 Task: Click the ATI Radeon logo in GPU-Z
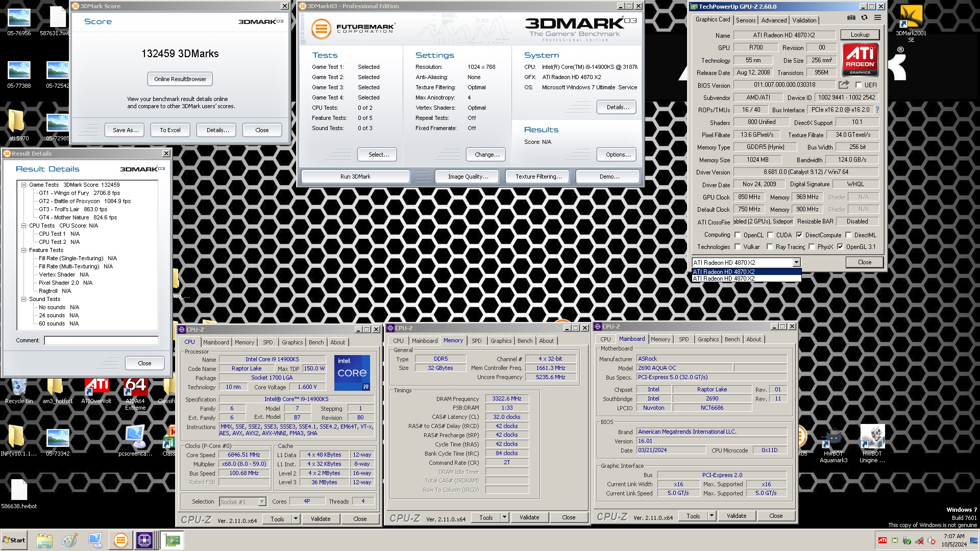860,60
